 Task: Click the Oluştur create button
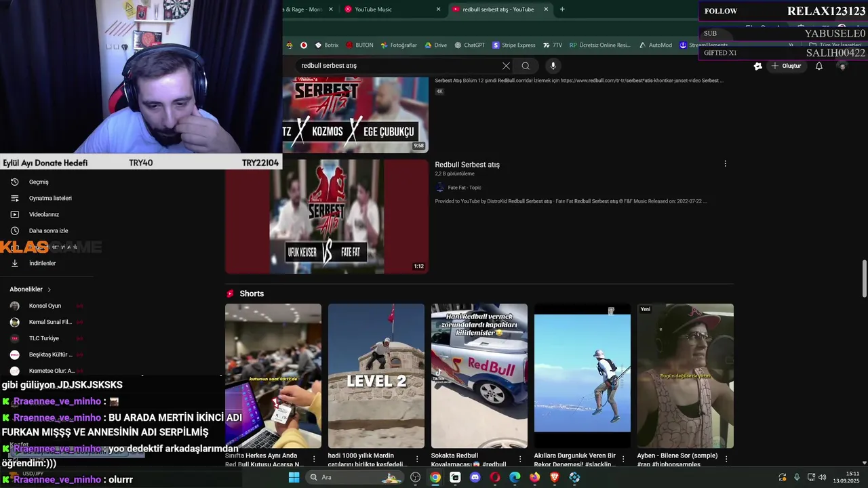click(786, 66)
